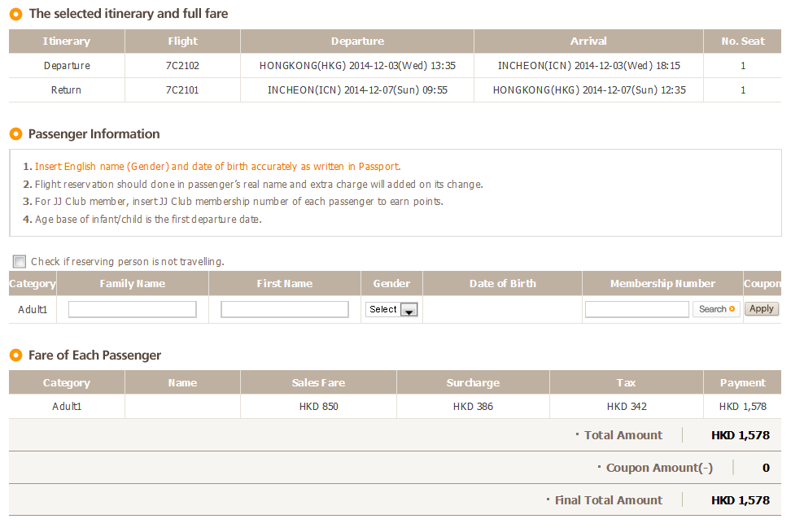This screenshot has width=791, height=532.
Task: Click the orange bullet icon beside Fare of Each Passenger
Action: pos(15,355)
